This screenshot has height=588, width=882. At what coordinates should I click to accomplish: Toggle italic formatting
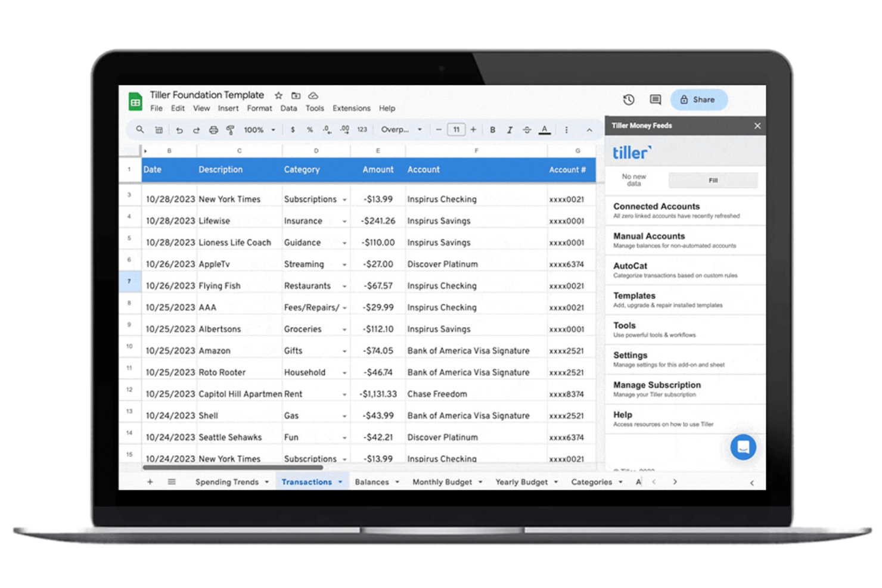510,129
